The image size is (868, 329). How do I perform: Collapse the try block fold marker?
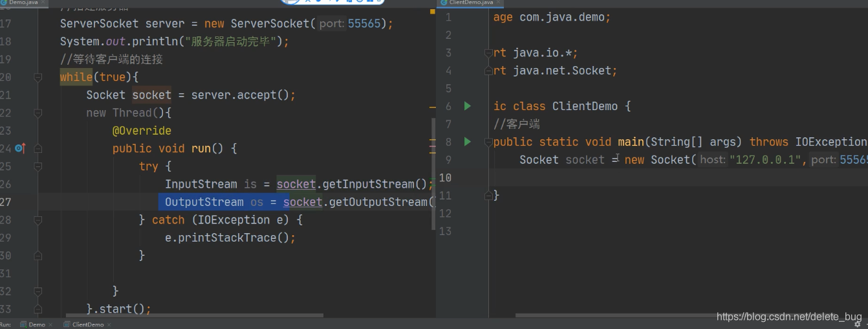point(38,166)
